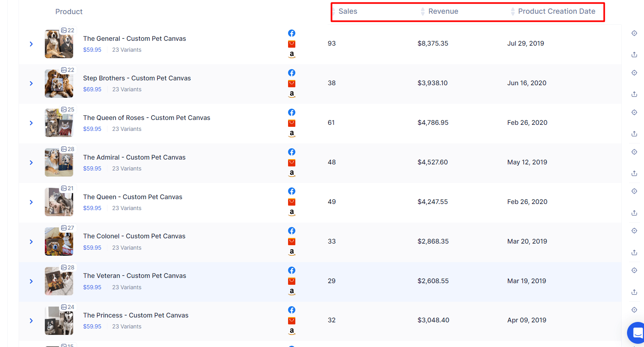Screen dimensions: 644x347
Task: Click Amazon icon for The Queen of Roses
Action: tap(292, 134)
